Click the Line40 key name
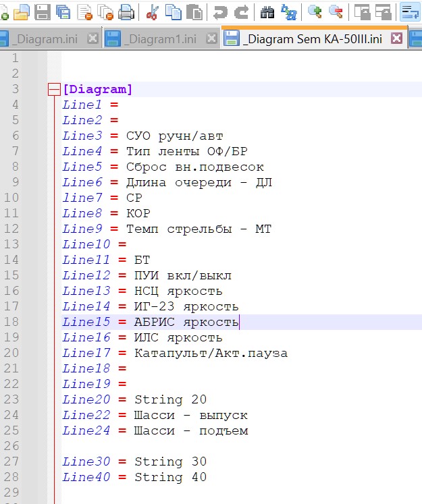The image size is (422, 504). pyautogui.click(x=86, y=477)
